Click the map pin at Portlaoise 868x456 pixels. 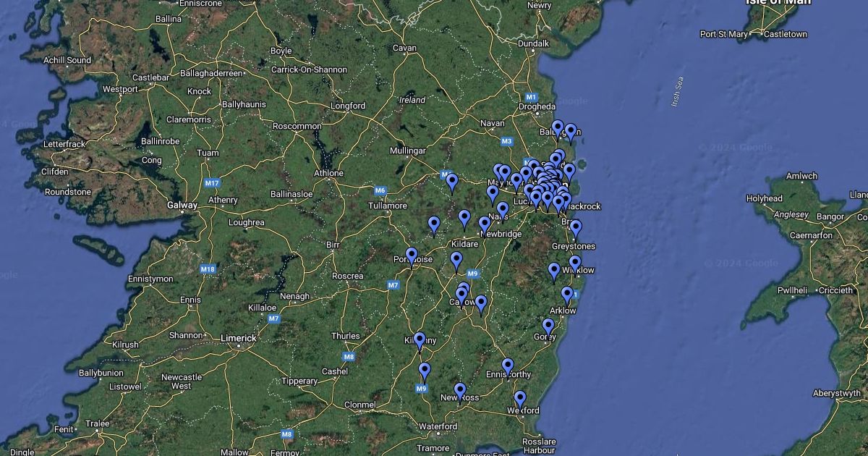(x=412, y=257)
